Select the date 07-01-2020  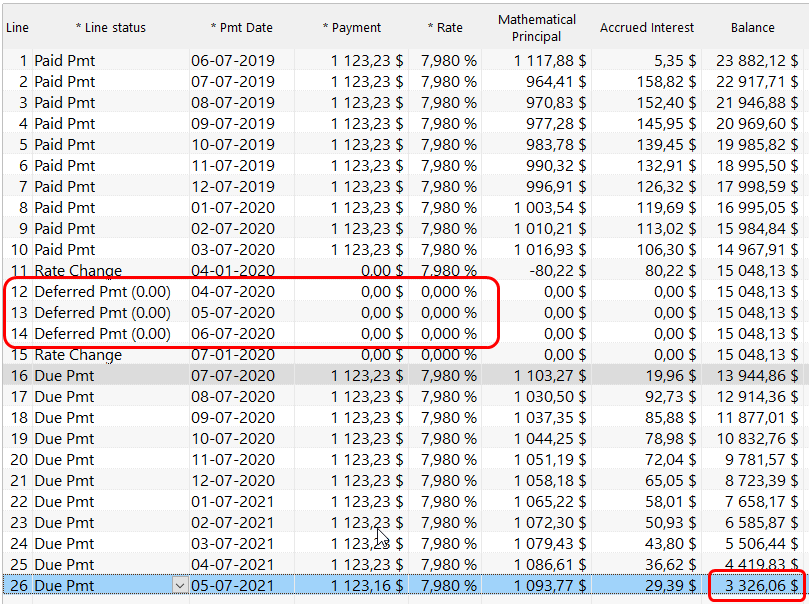(233, 355)
